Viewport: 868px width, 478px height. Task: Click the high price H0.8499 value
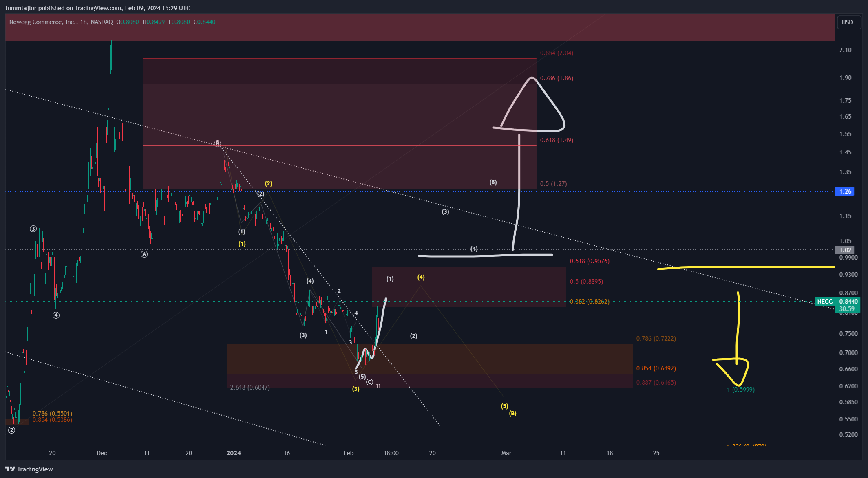(154, 22)
